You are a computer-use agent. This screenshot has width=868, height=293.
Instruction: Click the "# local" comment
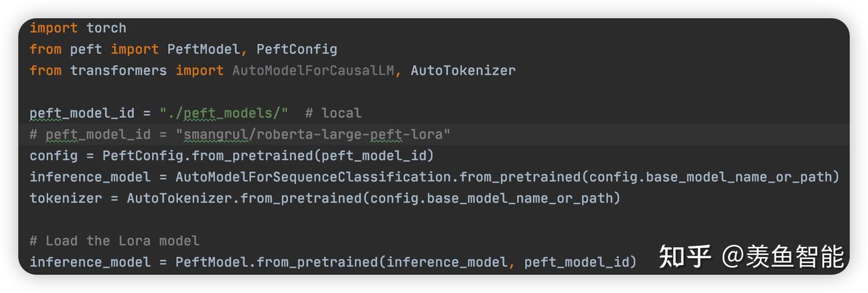pos(333,113)
